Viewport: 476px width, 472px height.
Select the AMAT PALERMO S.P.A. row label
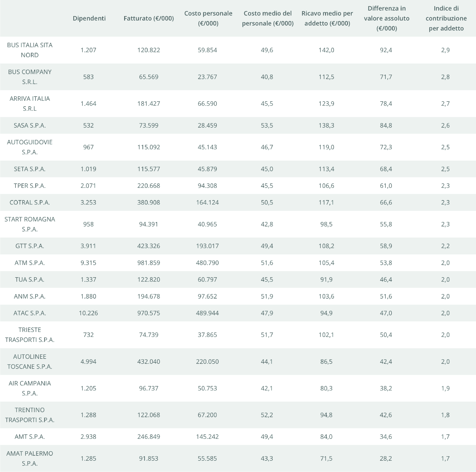click(x=30, y=458)
